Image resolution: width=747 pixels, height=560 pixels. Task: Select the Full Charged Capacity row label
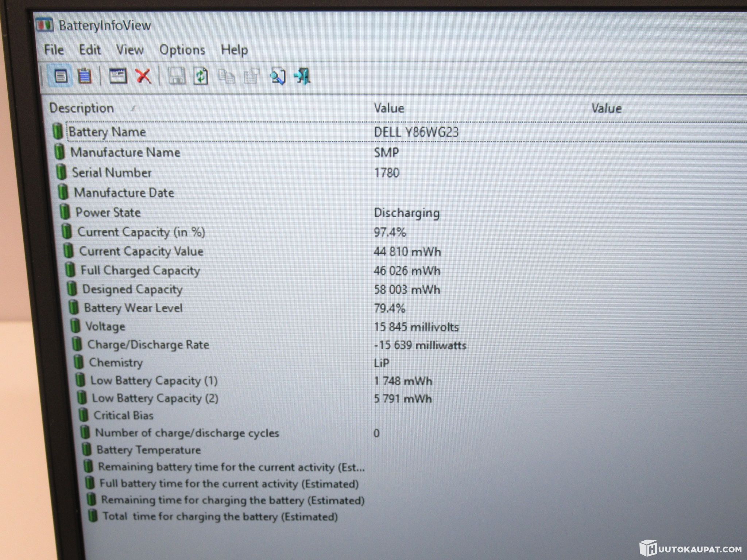(x=140, y=271)
